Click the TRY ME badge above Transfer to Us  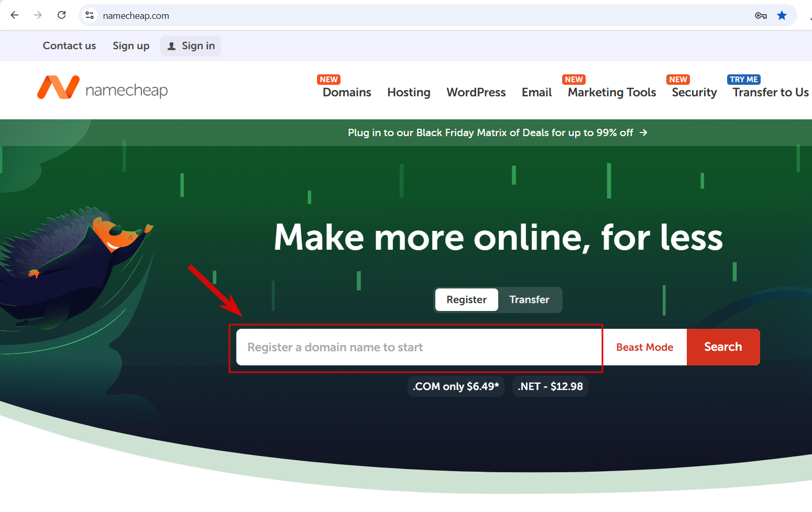pyautogui.click(x=744, y=80)
